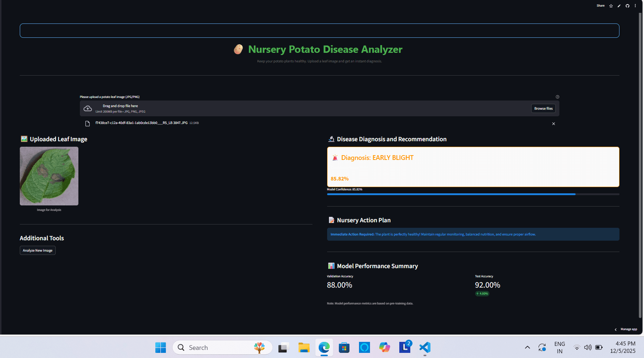Click the 85.82% confidence value
This screenshot has height=358, width=644.
pos(340,179)
